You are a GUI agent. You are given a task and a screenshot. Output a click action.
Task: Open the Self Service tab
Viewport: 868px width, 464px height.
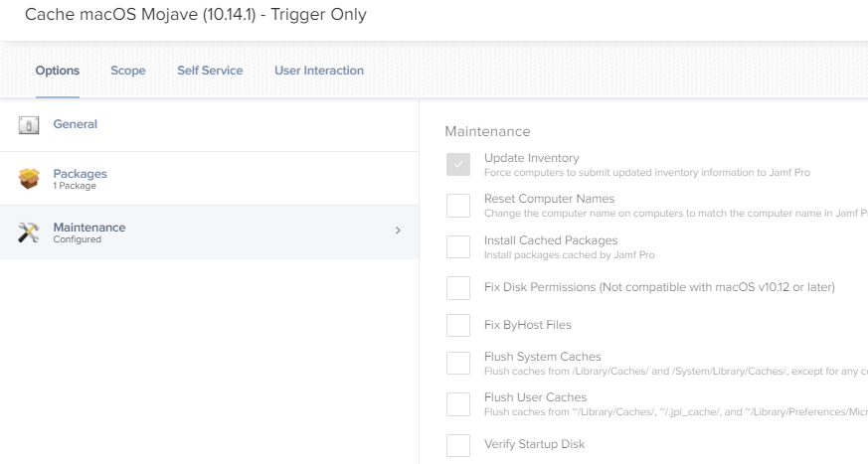point(210,71)
